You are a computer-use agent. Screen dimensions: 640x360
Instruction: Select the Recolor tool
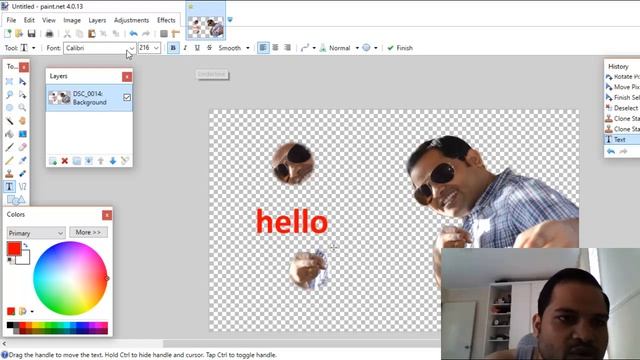pos(22,173)
